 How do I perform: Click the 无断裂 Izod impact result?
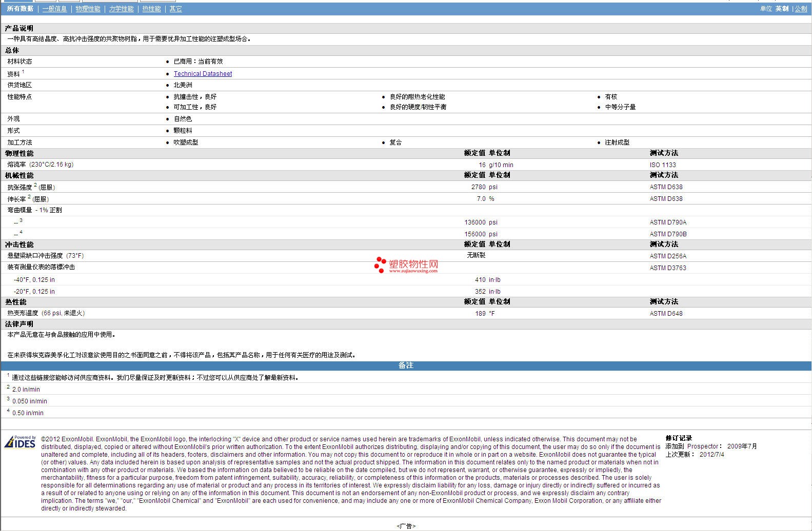tap(476, 255)
